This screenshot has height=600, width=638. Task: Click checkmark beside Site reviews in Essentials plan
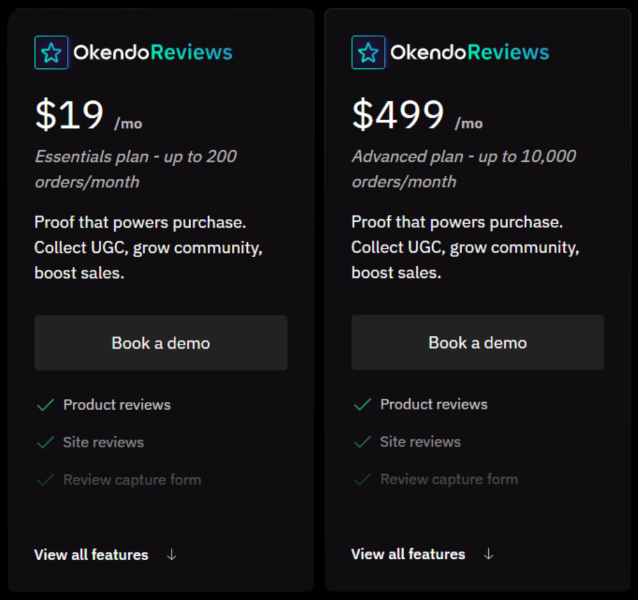click(45, 442)
